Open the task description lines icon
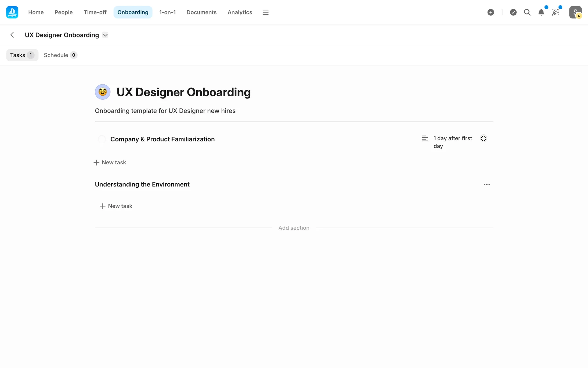Image resolution: width=588 pixels, height=368 pixels. pyautogui.click(x=425, y=139)
